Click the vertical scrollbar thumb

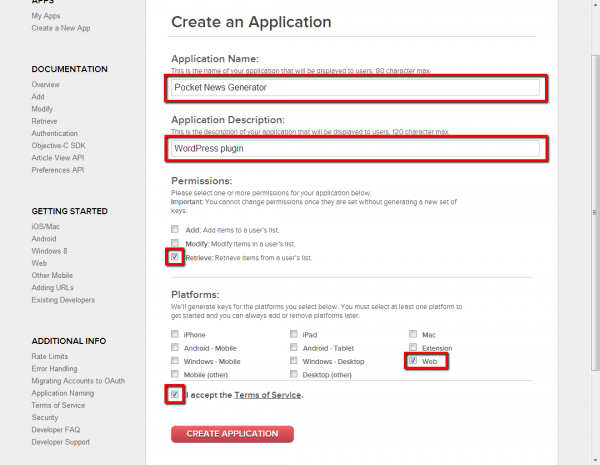click(595, 212)
